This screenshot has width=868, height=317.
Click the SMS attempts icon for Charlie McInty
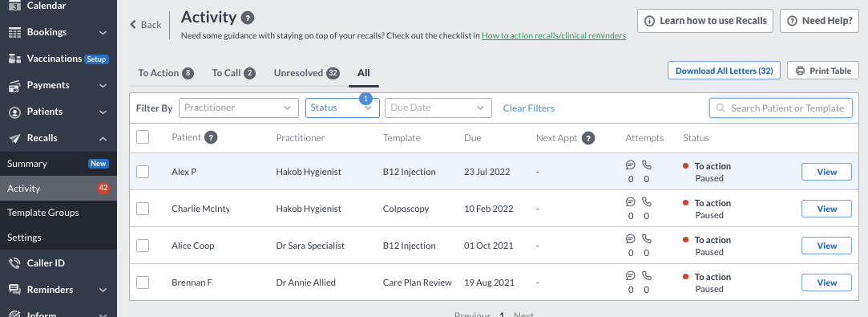coord(630,201)
